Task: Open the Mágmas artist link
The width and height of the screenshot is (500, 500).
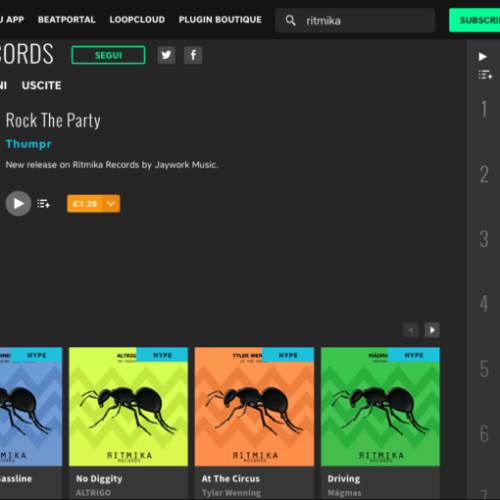Action: click(x=344, y=493)
